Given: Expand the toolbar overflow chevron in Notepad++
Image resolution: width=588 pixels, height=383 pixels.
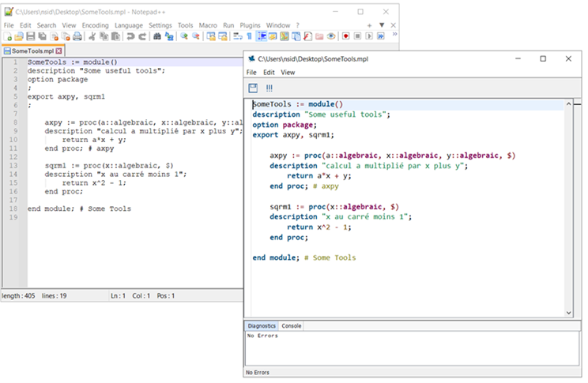Looking at the screenshot, I should 394,36.
